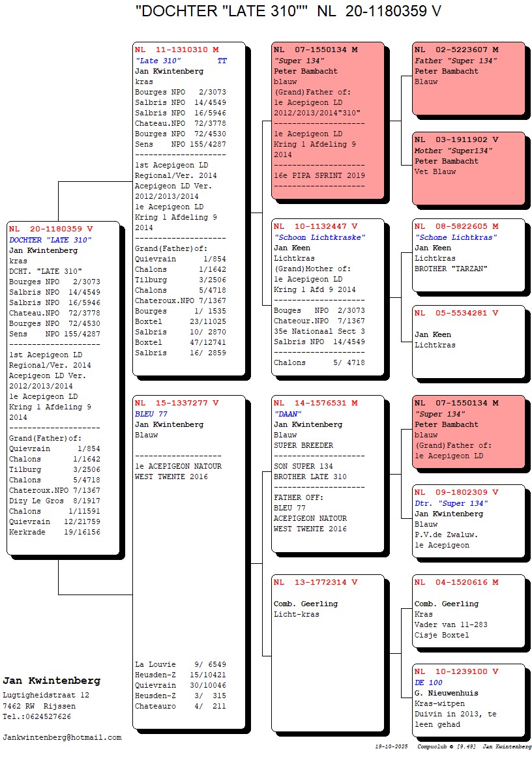Click the "Lugtigheidstraat 12" address line
This screenshot has width=532, height=764.
46,696
